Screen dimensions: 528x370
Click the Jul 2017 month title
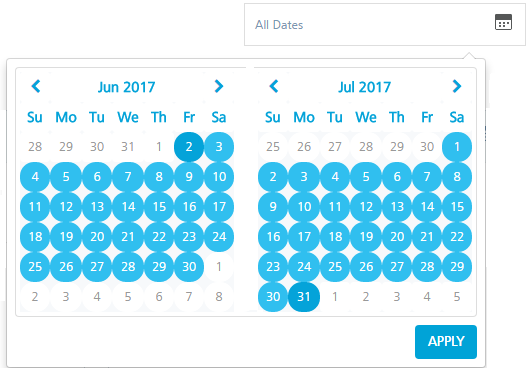pos(364,87)
